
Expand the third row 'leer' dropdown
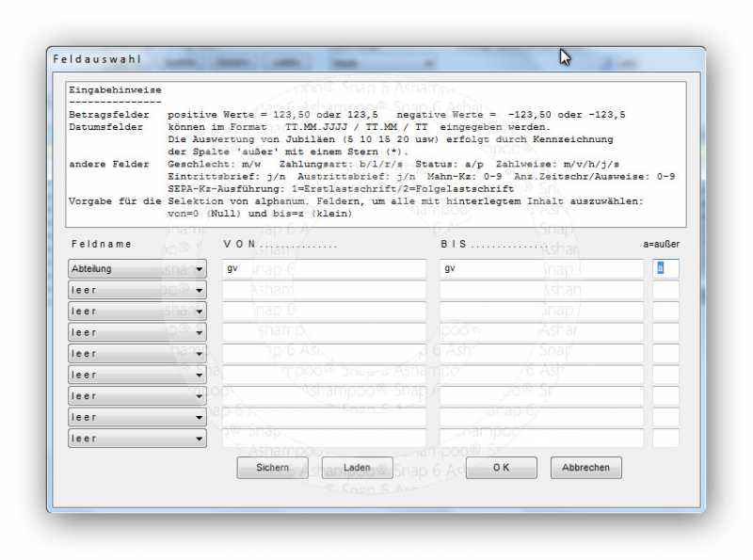(137, 312)
